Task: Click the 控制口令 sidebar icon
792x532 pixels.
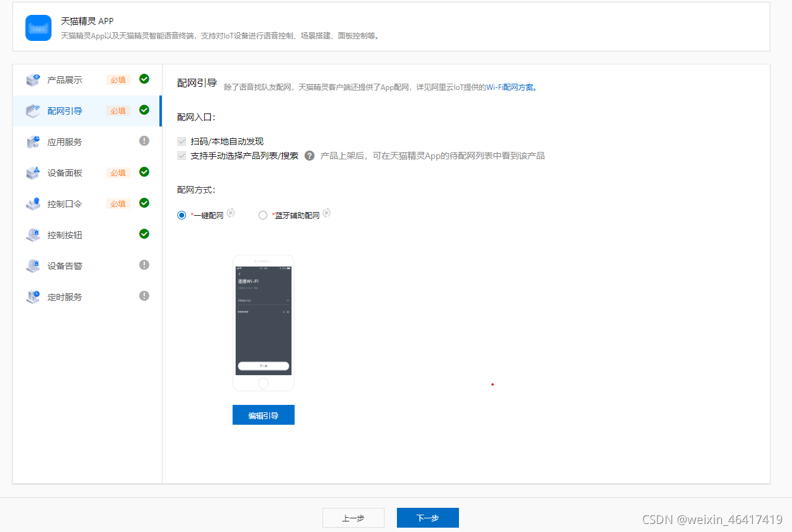Action: pyautogui.click(x=33, y=204)
